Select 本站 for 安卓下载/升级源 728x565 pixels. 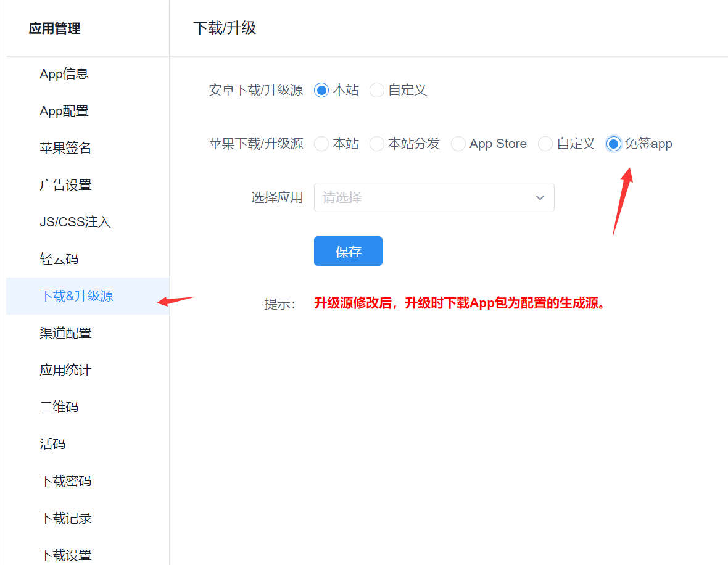[x=321, y=90]
